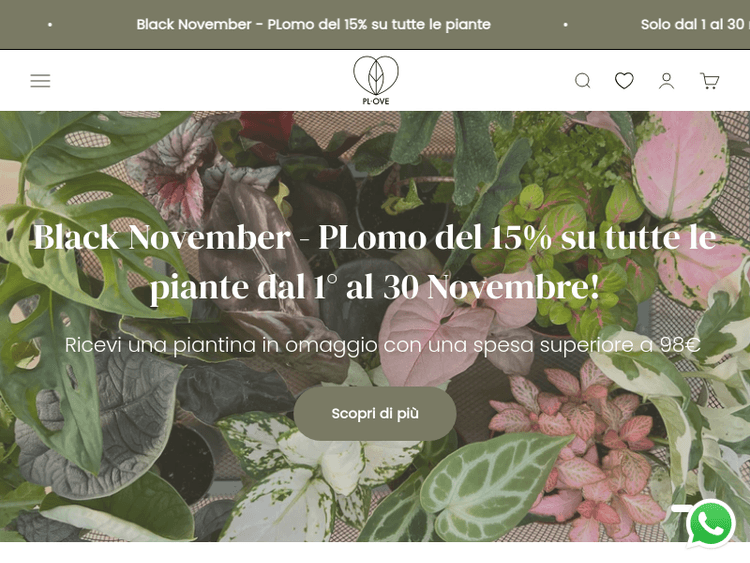Click the Scopri di più button
The image size is (750, 563).
pyautogui.click(x=375, y=413)
